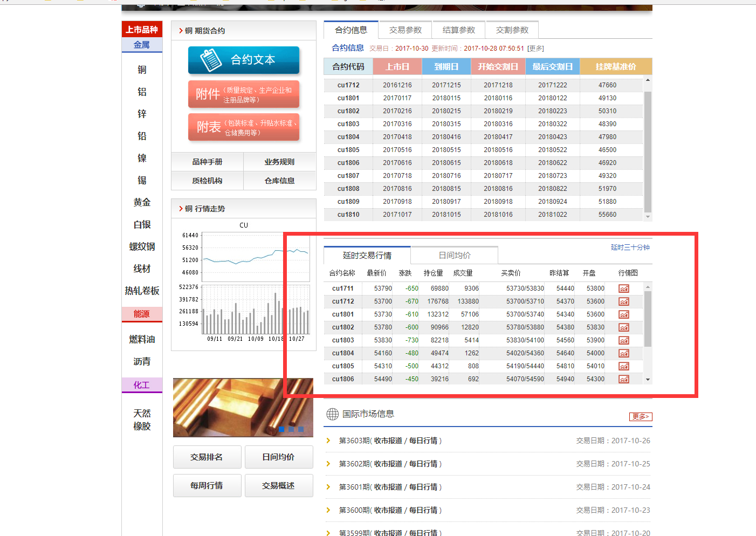The width and height of the screenshot is (756, 536).
Task: Open chart icon for cu1712 row
Action: 623,301
